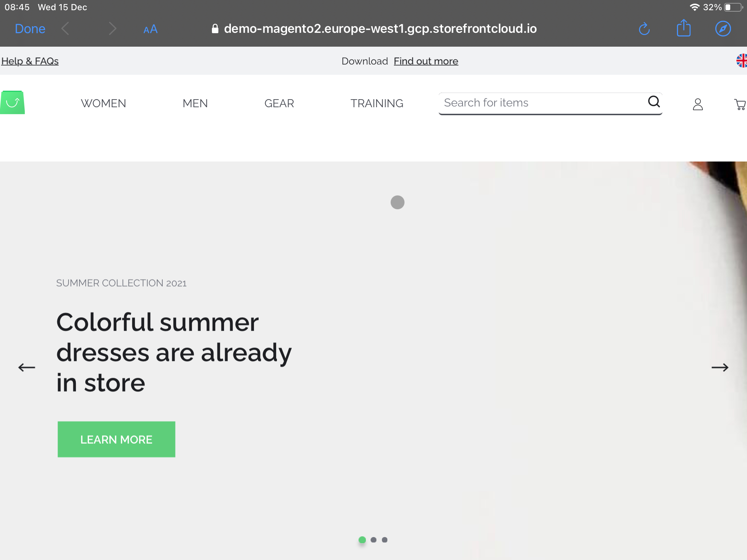Viewport: 747px width, 560px height.
Task: Select the third carousel dot
Action: tap(384, 540)
